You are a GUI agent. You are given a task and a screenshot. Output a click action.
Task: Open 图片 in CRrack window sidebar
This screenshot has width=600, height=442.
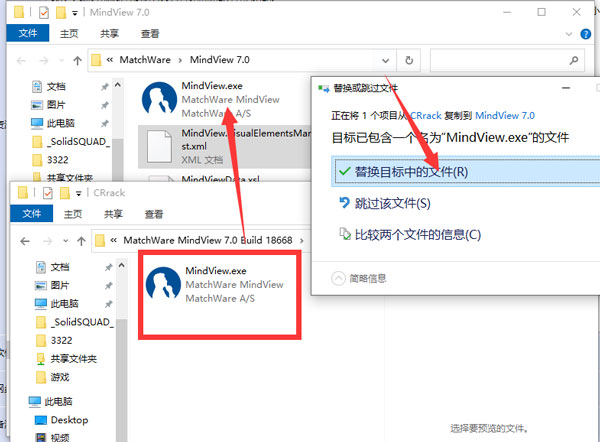pos(60,285)
